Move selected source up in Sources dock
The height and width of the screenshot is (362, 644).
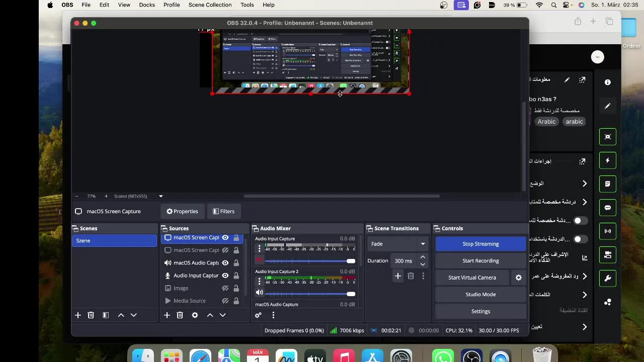coord(210,315)
